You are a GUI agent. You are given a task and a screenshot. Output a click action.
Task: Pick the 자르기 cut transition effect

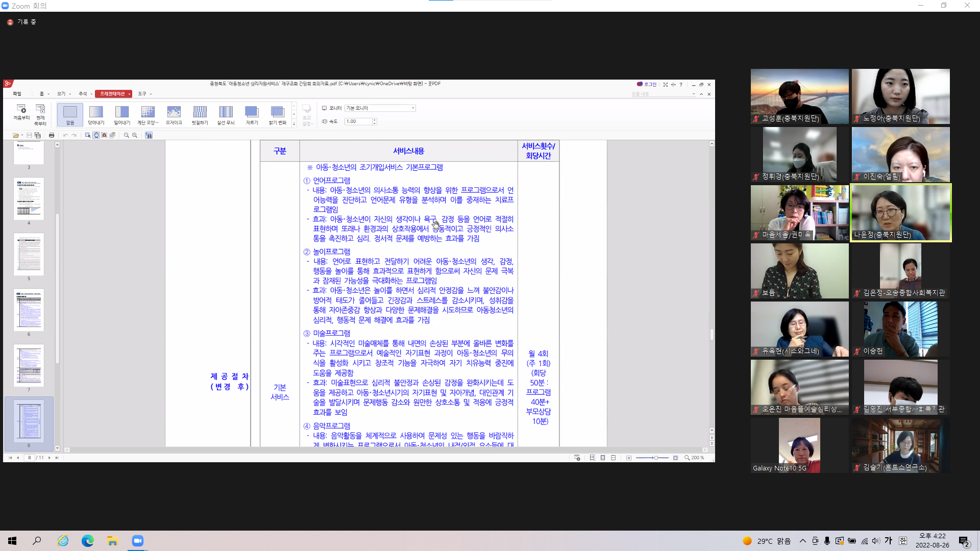pos(252,115)
